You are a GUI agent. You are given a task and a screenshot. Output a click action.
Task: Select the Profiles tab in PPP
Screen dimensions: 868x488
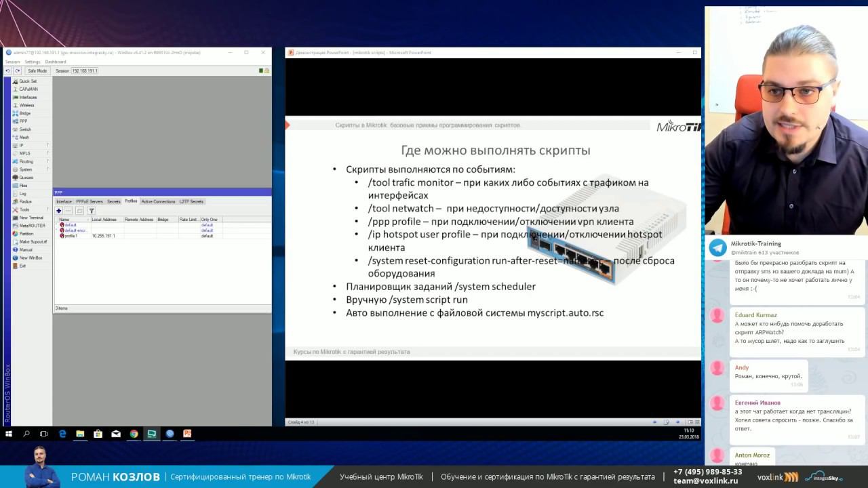131,201
